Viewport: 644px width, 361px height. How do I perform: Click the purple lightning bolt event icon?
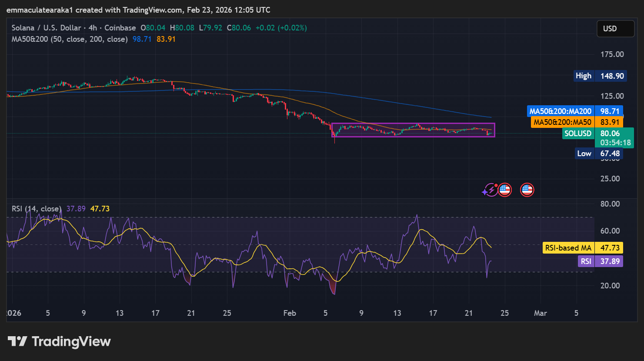click(490, 191)
